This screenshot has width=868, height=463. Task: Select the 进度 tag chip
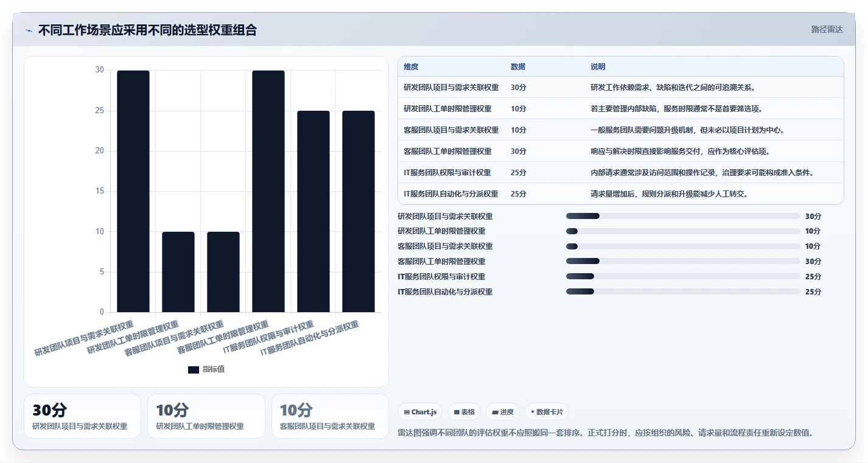tap(503, 412)
